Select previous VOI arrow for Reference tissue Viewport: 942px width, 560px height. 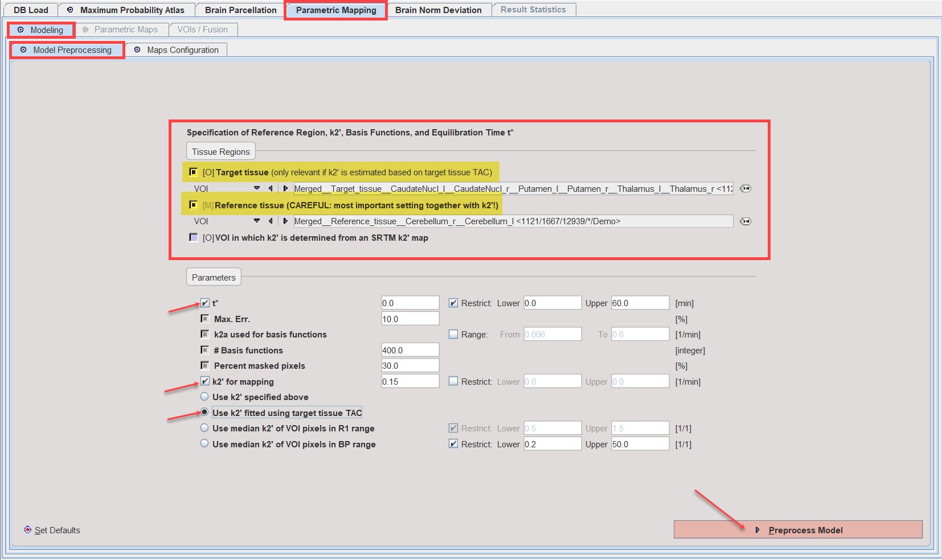271,221
